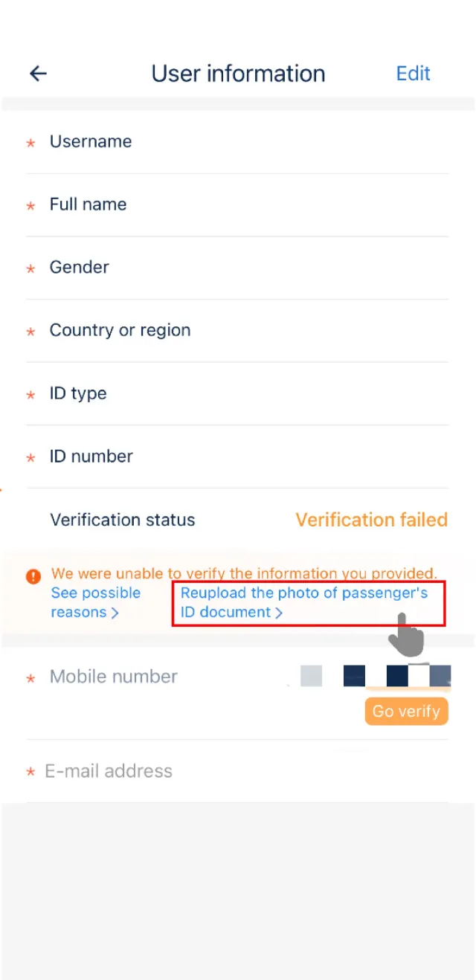Go back using the left arrow icon
The height and width of the screenshot is (980, 476).
click(x=38, y=73)
